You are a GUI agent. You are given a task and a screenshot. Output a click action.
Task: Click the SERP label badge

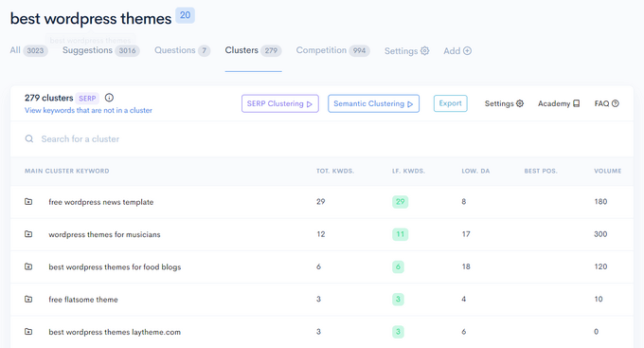pos(87,99)
